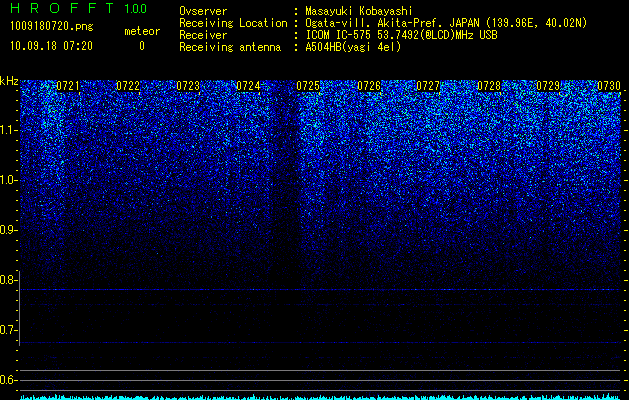Screen dimensions: 629x400
Task: Click the location text Ogata-vill. Akita-Pref. JAPAN
Action: pos(391,23)
